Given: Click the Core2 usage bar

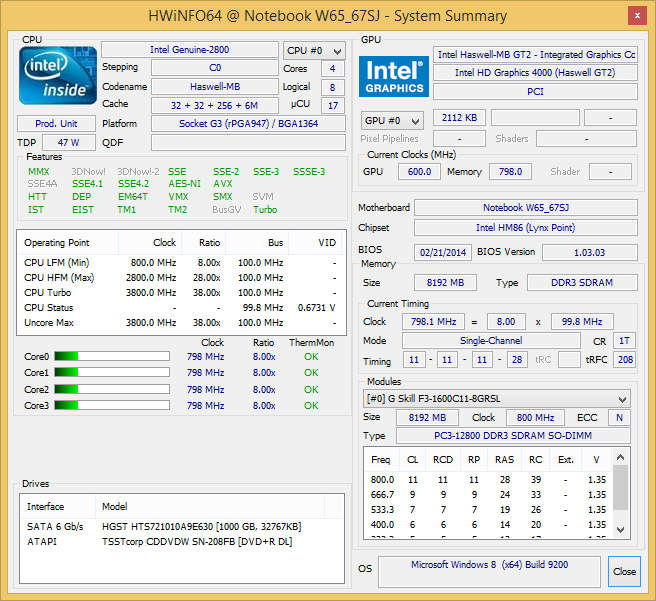Looking at the screenshot, I should (x=112, y=389).
